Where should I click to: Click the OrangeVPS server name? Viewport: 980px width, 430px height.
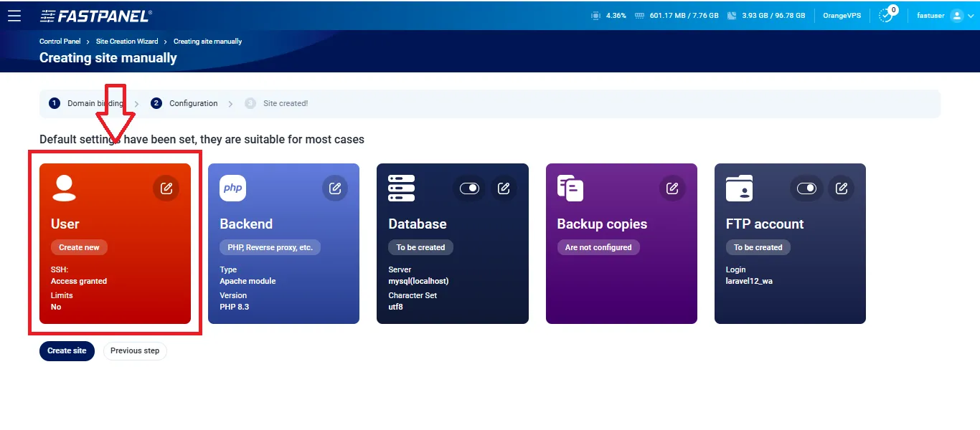842,15
